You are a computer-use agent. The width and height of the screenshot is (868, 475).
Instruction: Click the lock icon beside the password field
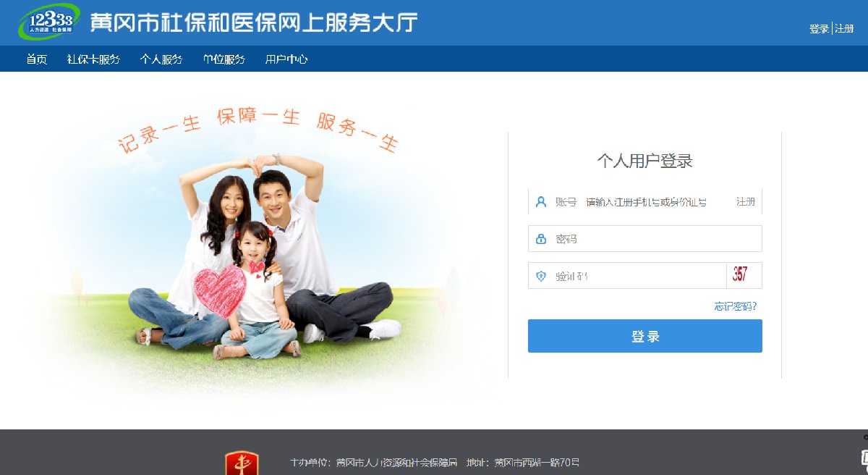pos(540,239)
